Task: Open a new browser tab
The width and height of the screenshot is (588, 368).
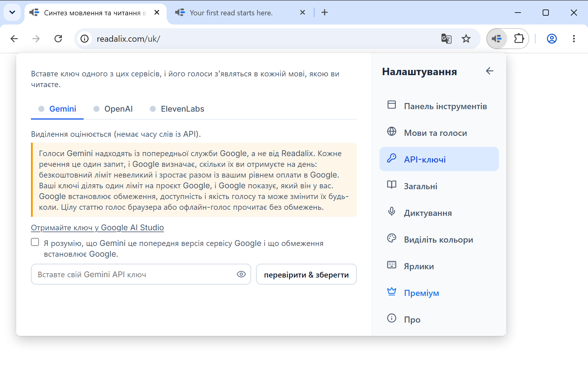Action: coord(325,13)
